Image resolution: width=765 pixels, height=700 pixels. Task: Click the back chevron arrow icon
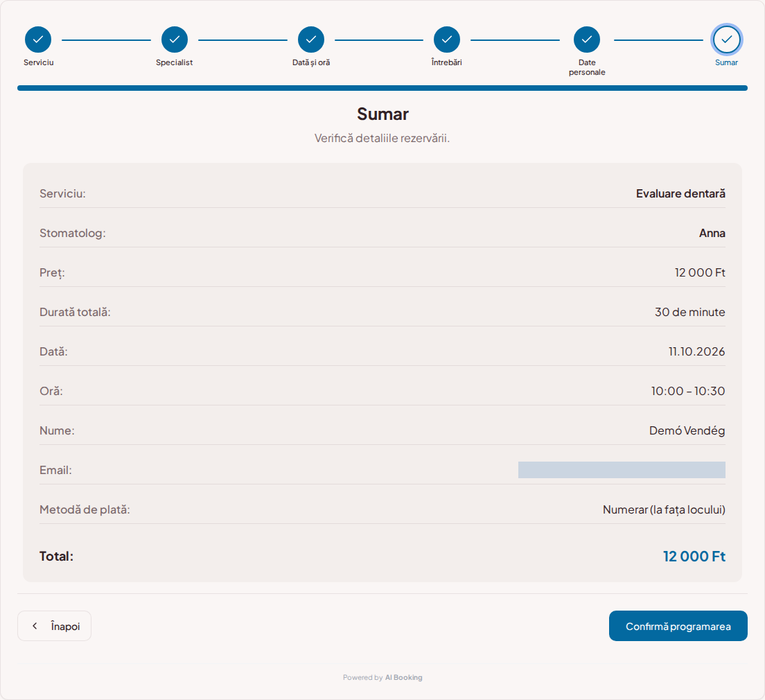pyautogui.click(x=35, y=626)
